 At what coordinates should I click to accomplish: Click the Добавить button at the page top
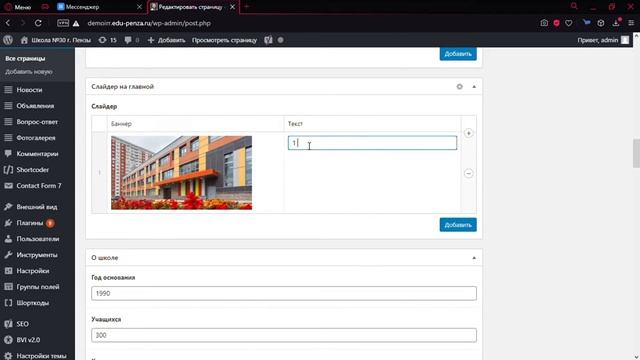[458, 54]
